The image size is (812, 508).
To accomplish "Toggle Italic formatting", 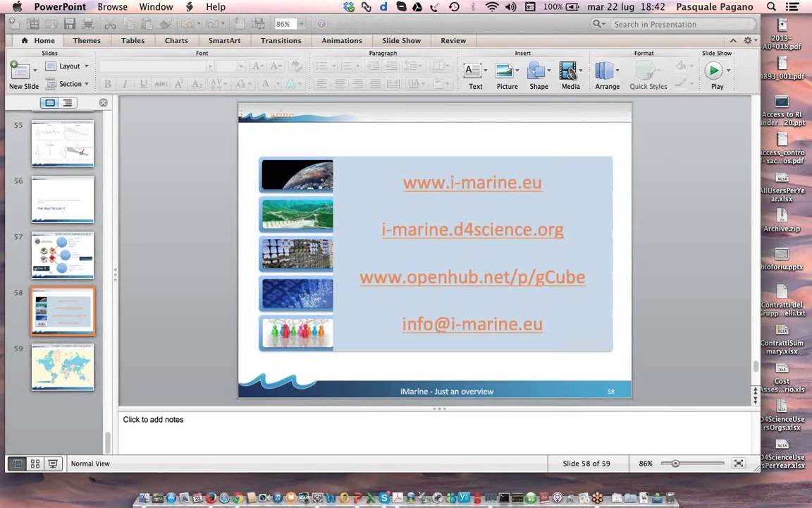I will click(125, 83).
